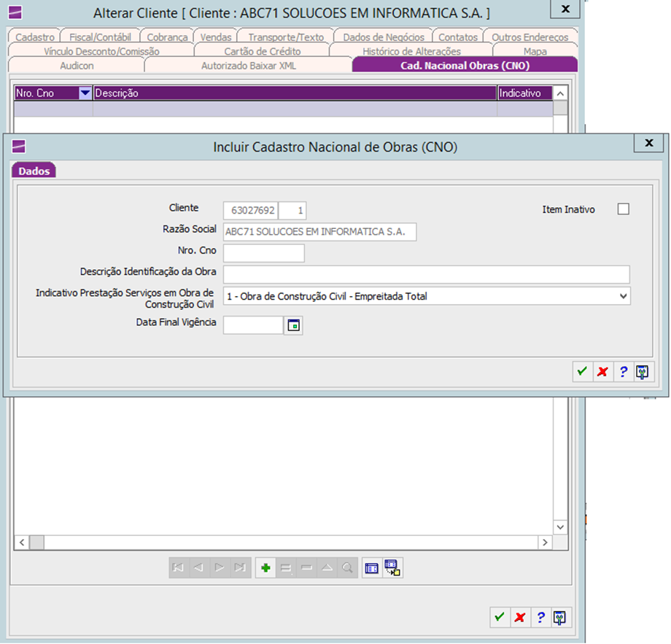Viewport: 671px width, 644px height.
Task: Click grid horizontal scrollbar right arrow
Action: [x=545, y=542]
